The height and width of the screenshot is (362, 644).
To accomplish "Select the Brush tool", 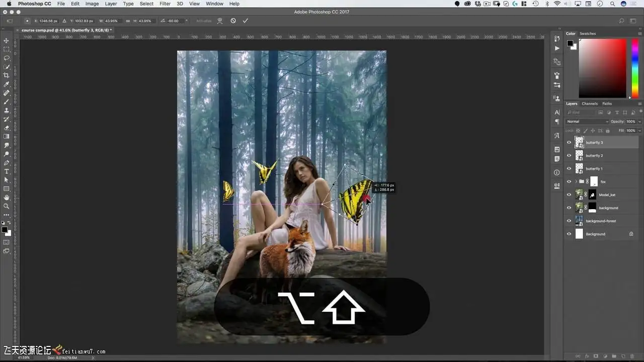I will (x=7, y=102).
